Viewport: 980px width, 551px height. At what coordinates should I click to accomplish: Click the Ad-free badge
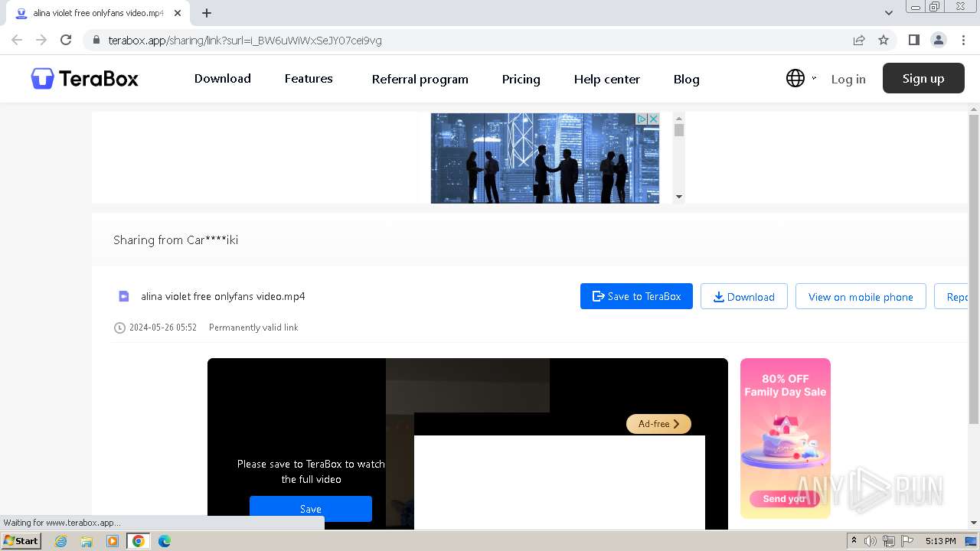click(x=658, y=423)
